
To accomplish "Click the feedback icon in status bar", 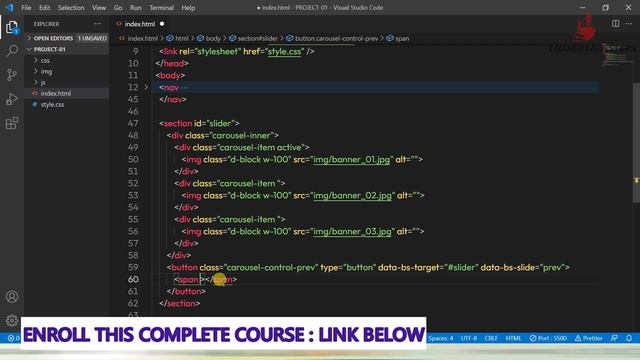I will (614, 338).
